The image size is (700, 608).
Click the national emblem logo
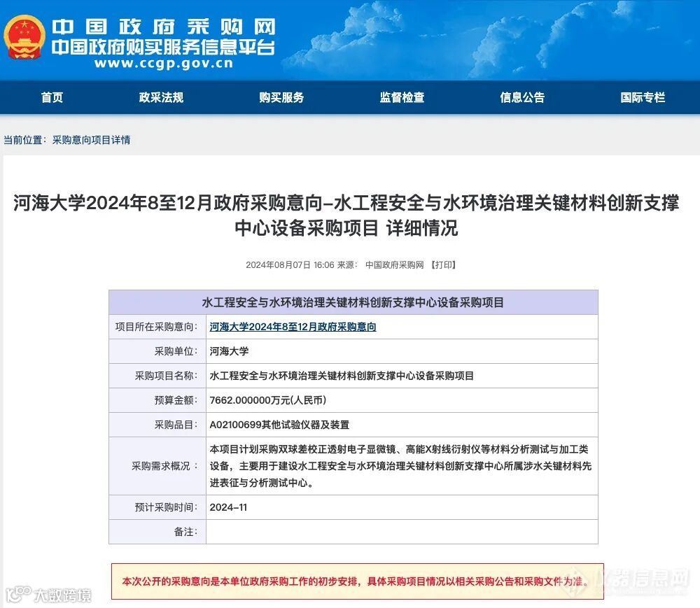pyautogui.click(x=24, y=38)
